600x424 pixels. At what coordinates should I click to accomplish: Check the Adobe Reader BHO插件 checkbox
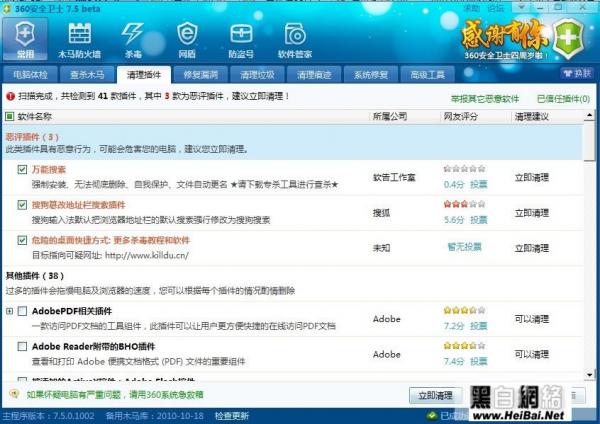click(22, 346)
